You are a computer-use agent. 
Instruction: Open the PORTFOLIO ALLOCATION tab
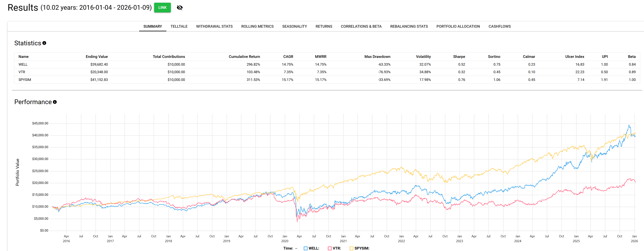(x=458, y=26)
